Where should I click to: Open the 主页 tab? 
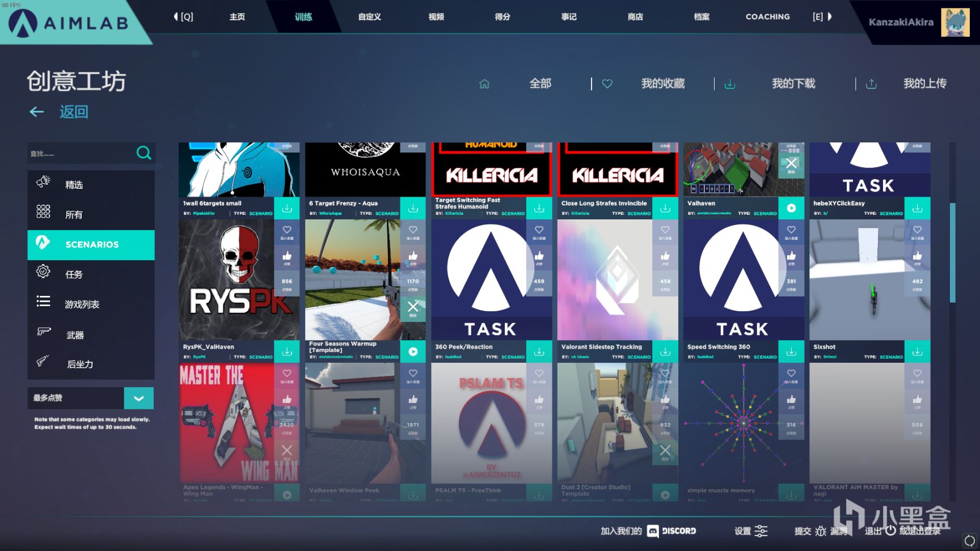pos(237,16)
